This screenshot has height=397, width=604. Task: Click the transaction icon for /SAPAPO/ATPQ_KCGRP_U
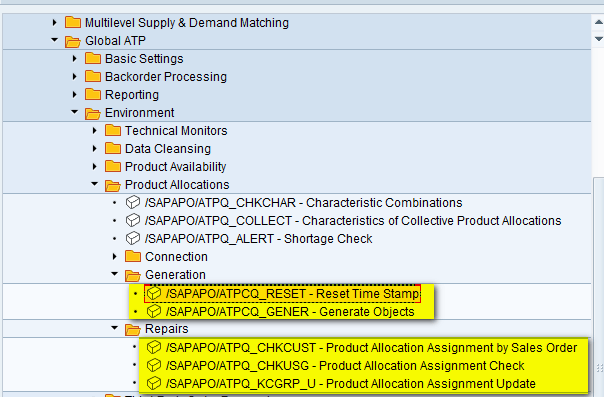pyautogui.click(x=154, y=383)
